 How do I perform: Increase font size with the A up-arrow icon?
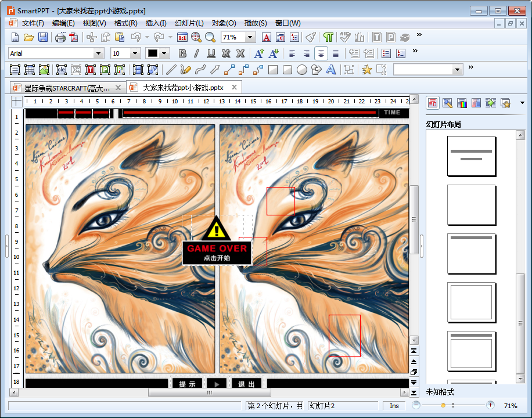pos(259,53)
